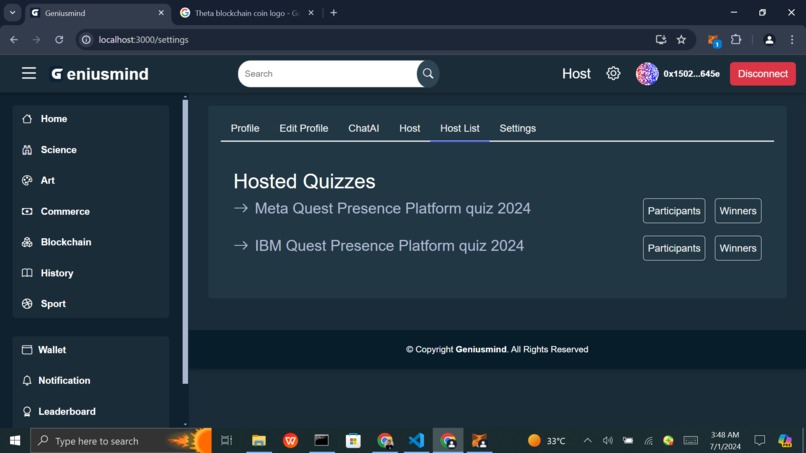Click the Sport ball icon
Screen dimensions: 806x453
[27, 304]
